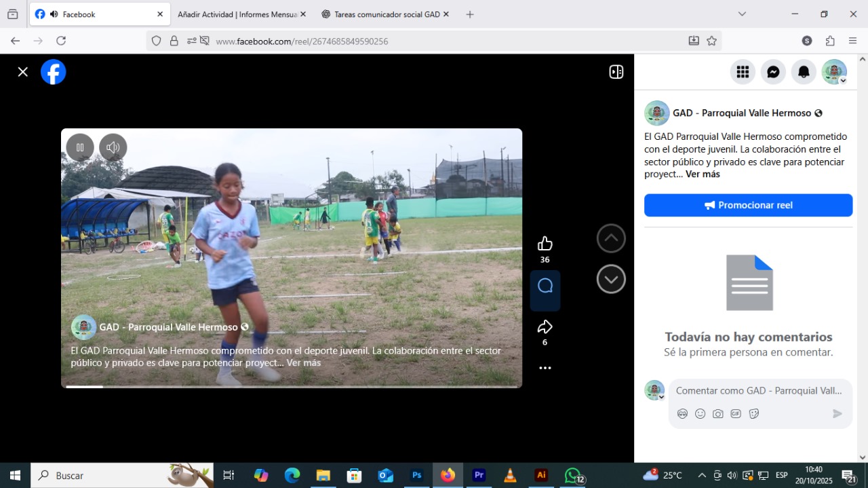The height and width of the screenshot is (488, 868).
Task: Click the reel video progress bar
Action: [292, 386]
